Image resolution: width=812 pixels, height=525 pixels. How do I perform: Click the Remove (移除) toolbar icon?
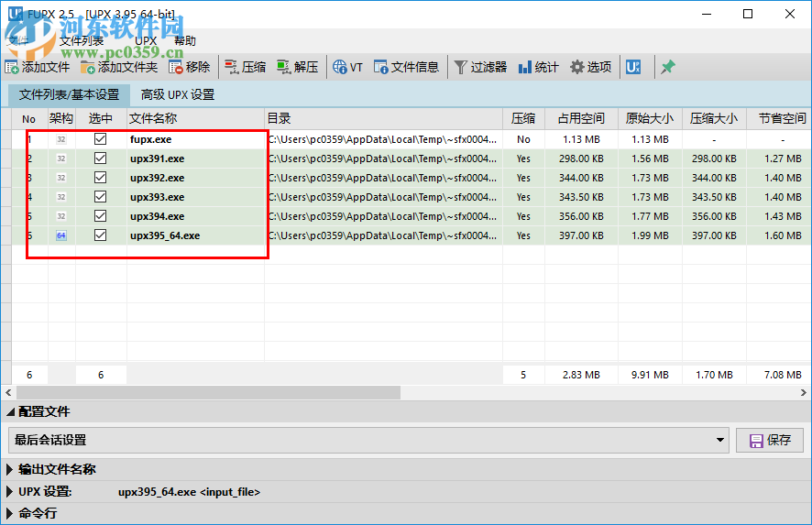pyautogui.click(x=176, y=67)
